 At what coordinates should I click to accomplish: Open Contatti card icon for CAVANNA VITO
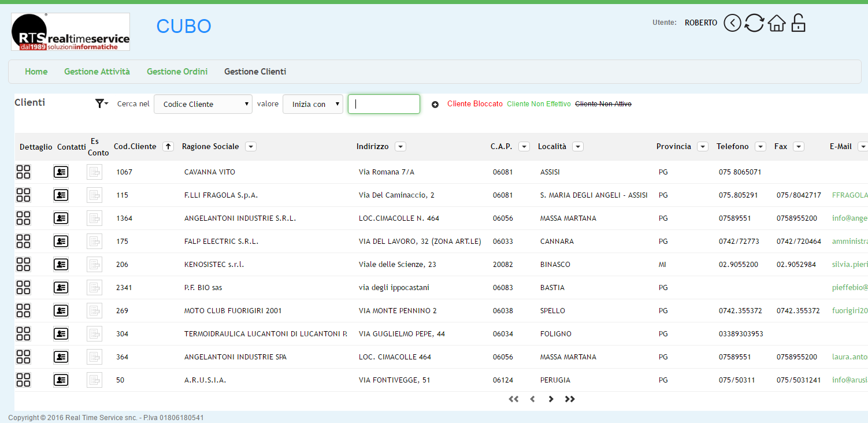(x=61, y=172)
